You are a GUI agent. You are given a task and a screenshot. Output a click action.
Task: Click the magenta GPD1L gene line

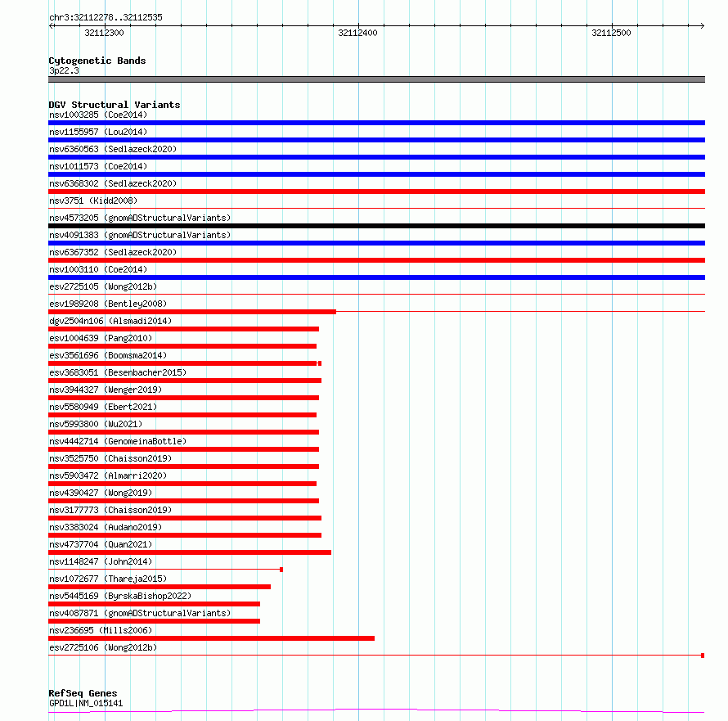pos(376,710)
